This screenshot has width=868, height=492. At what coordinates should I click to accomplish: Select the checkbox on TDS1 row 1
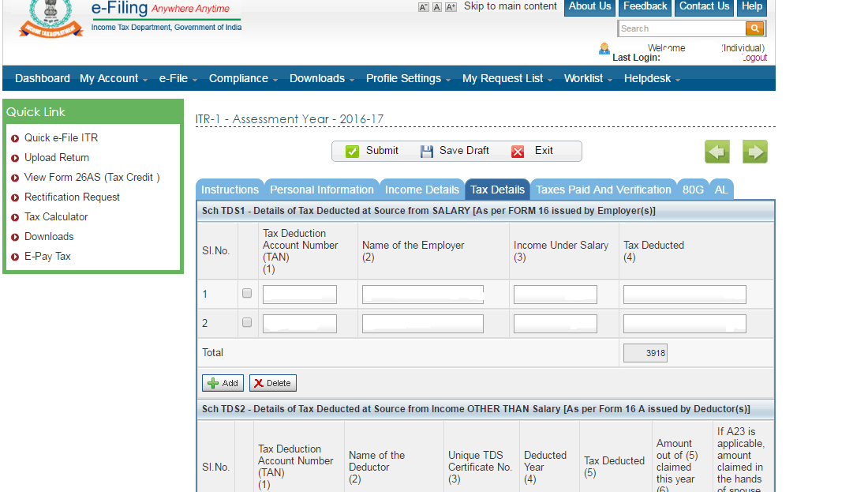tap(247, 292)
